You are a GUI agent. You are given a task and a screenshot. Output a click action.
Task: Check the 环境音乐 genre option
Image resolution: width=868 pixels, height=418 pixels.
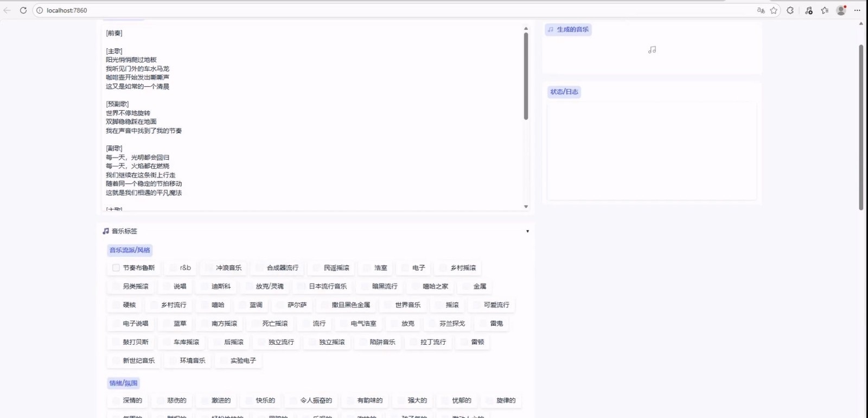(173, 360)
